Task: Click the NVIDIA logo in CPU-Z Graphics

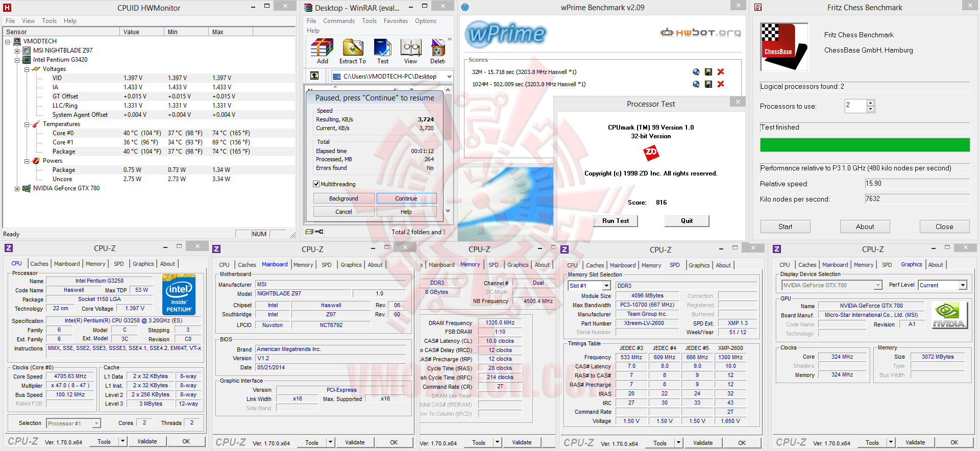Action: [949, 315]
